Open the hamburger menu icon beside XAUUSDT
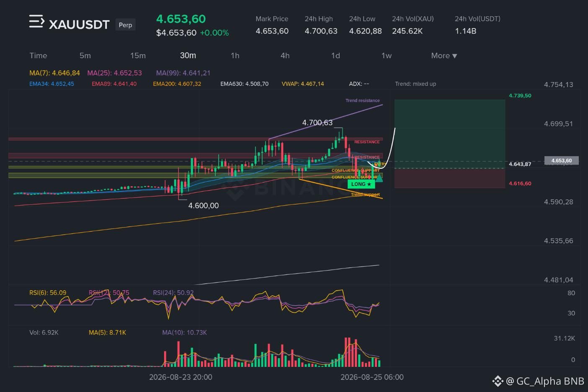This screenshot has height=392, width=588. 36,21
